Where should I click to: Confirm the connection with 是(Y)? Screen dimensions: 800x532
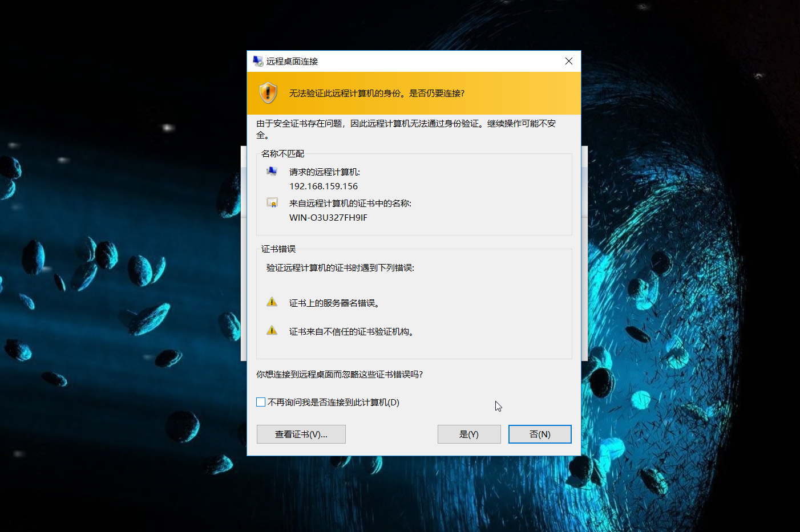[x=468, y=434]
